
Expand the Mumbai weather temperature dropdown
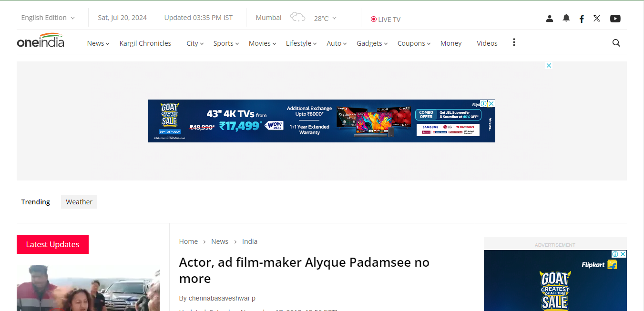(x=325, y=18)
